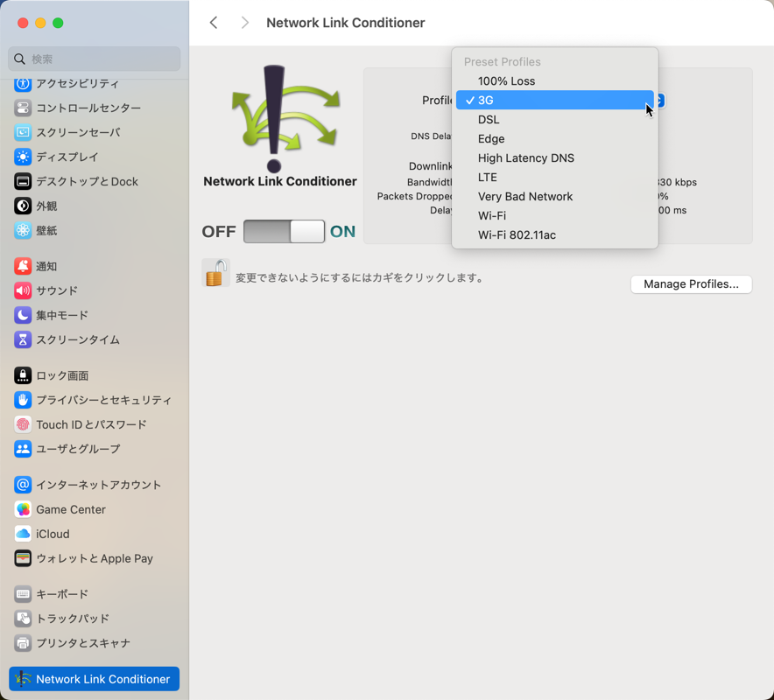
Task: Open the コントロールセンター settings
Action: 94,108
